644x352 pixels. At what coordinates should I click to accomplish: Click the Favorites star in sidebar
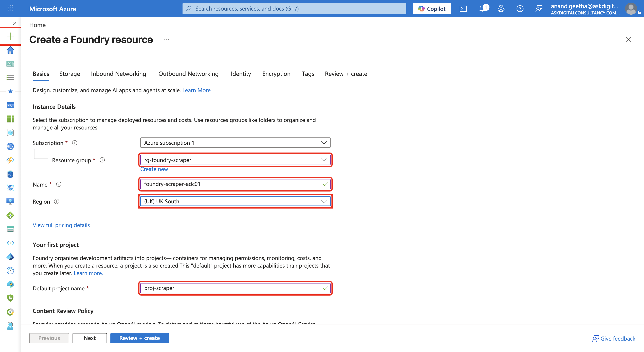click(x=10, y=91)
